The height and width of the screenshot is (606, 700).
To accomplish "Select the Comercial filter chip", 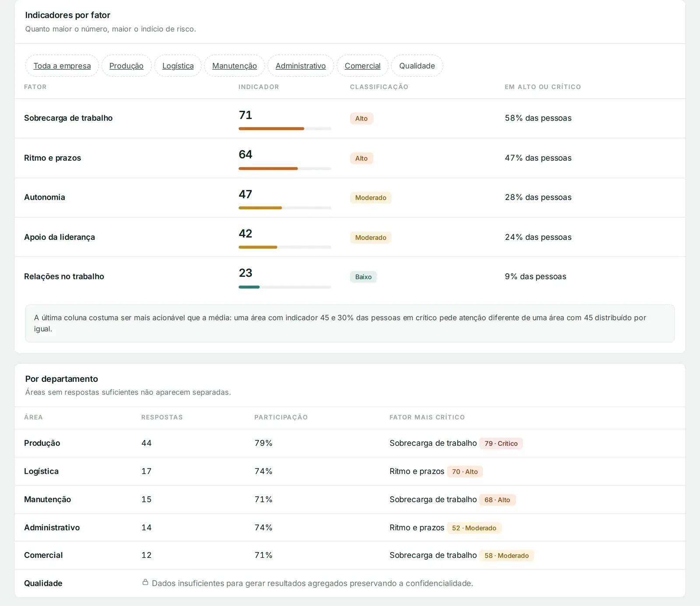I will [x=363, y=66].
